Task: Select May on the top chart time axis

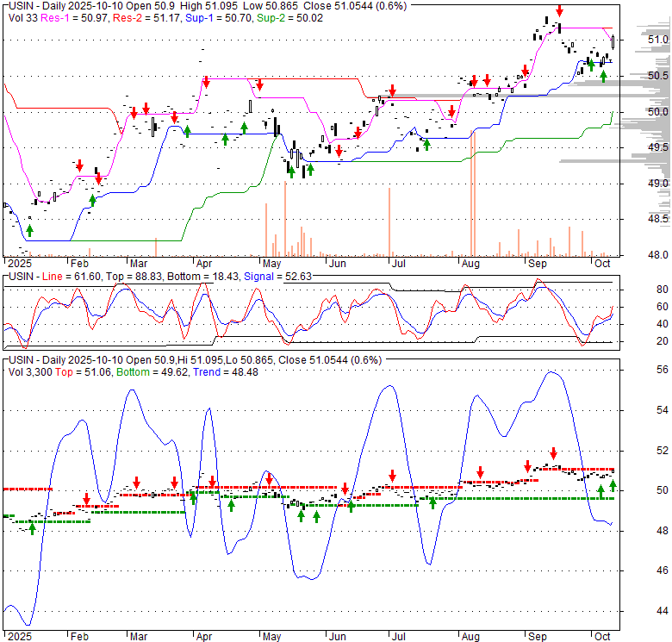Action: pos(272,264)
